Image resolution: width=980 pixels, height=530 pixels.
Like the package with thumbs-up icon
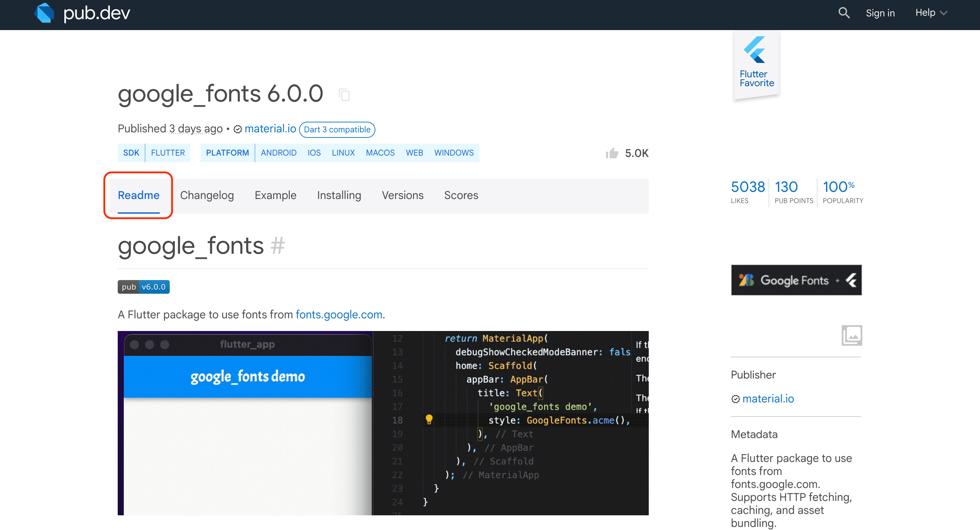[612, 153]
